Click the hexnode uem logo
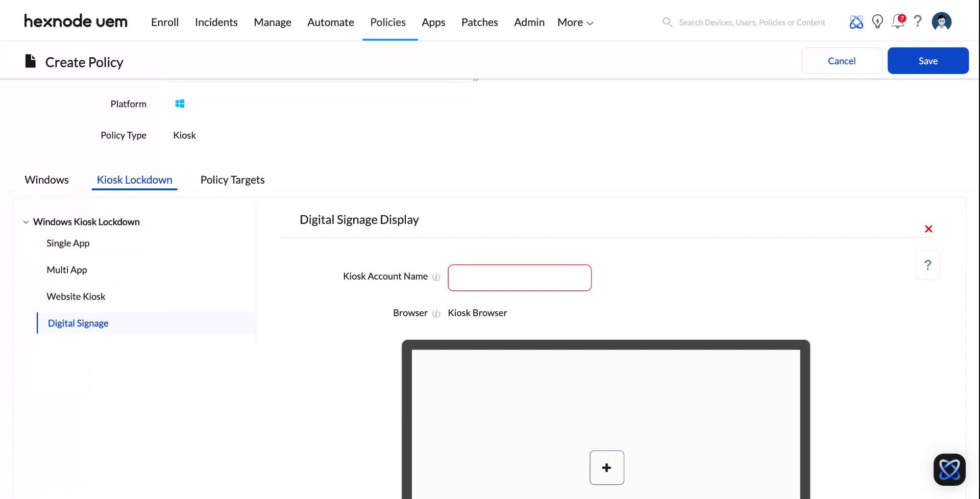This screenshot has height=499, width=980. pos(76,21)
